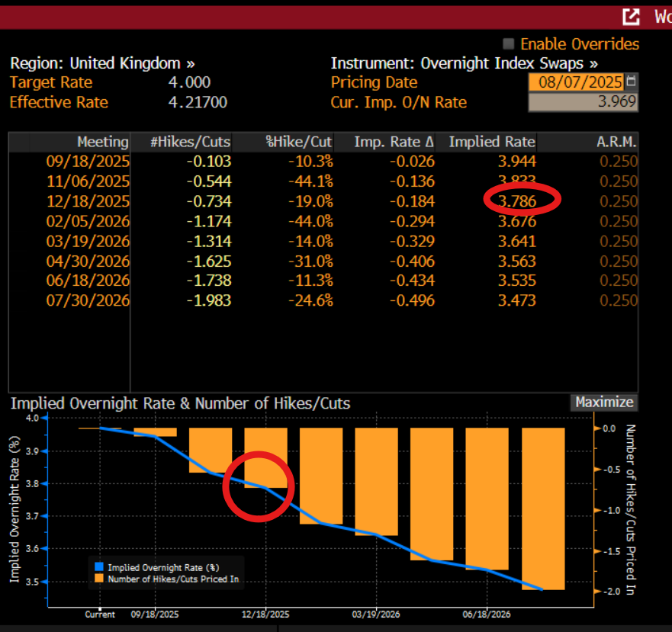Click the A.R.M. column header

point(617,142)
